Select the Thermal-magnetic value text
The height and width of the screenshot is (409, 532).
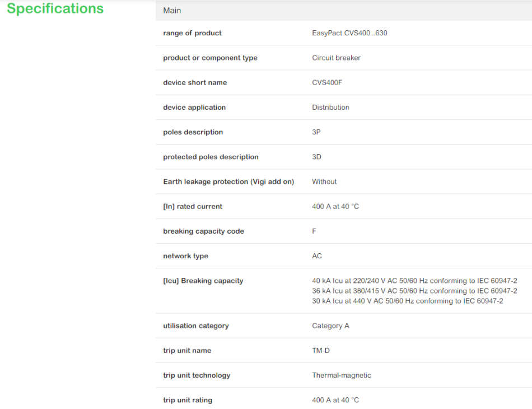341,375
